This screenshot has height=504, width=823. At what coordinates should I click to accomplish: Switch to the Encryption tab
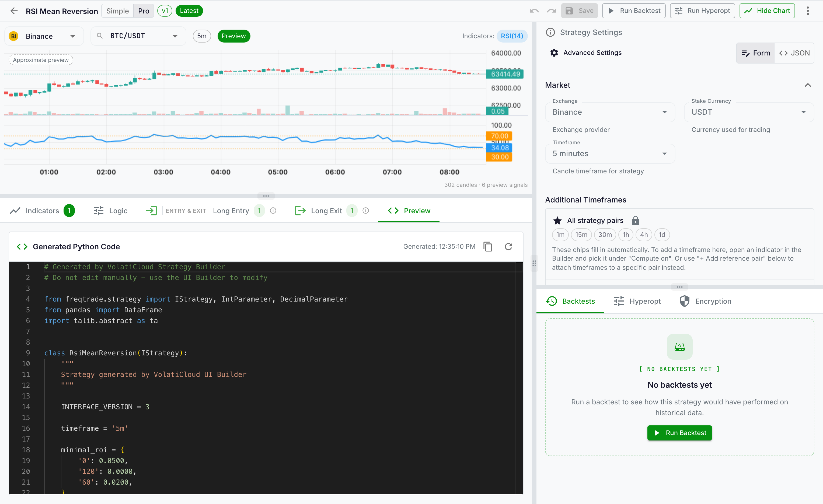click(705, 301)
